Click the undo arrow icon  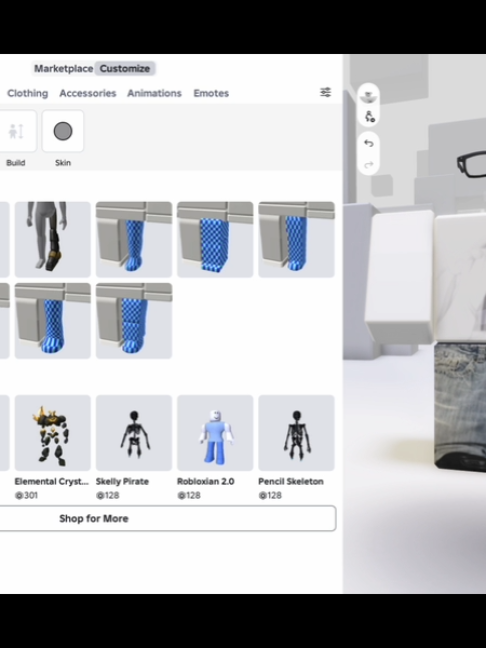(x=369, y=143)
